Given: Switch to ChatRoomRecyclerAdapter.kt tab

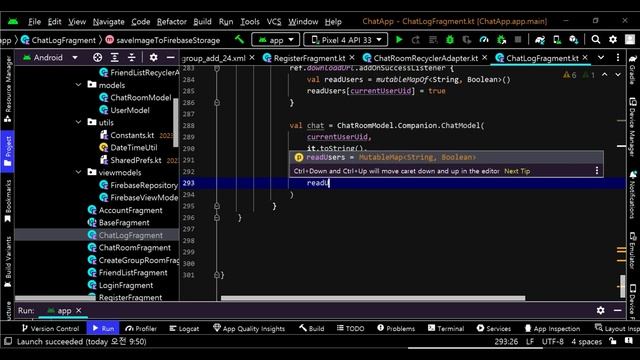Looking at the screenshot, I should (x=426, y=58).
